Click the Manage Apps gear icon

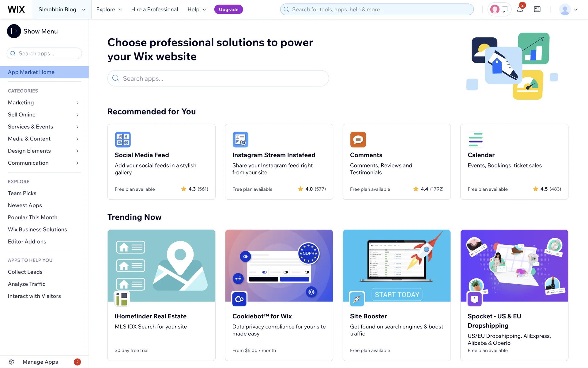click(x=11, y=362)
